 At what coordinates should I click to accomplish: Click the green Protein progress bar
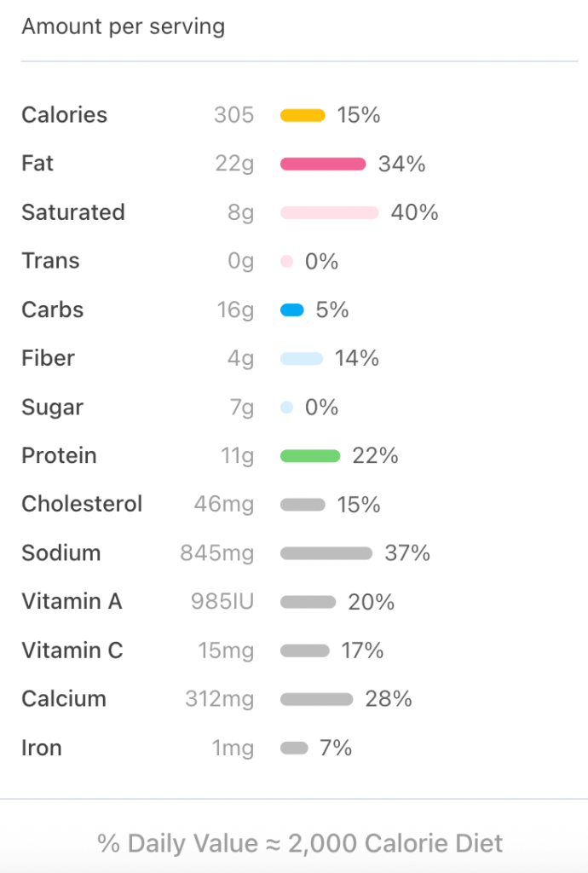point(310,456)
